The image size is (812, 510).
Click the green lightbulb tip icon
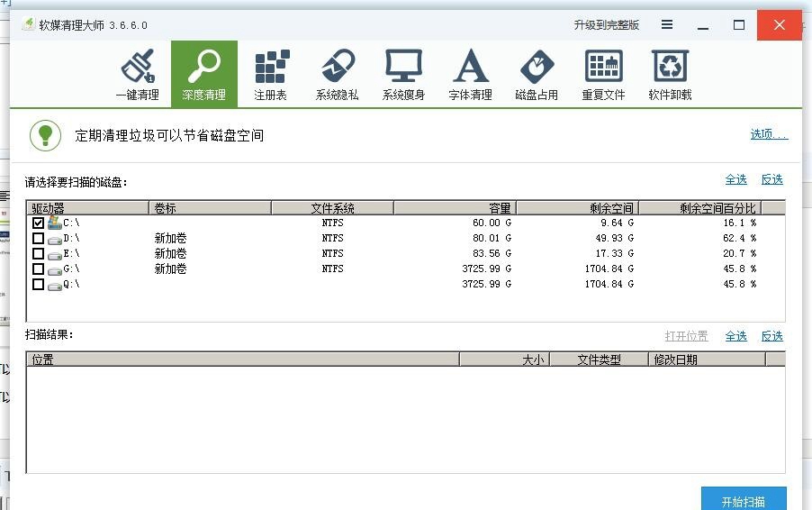point(45,136)
